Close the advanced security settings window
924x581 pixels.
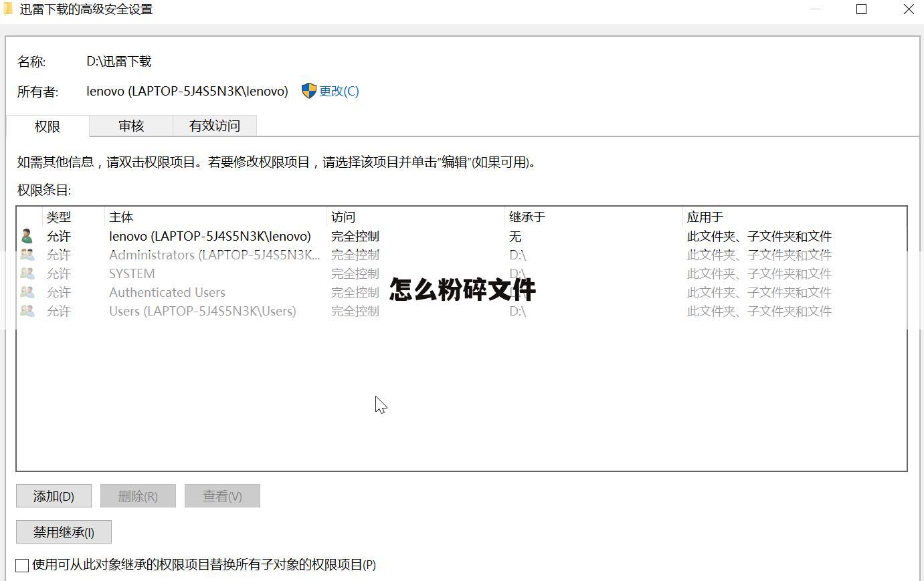pos(909,9)
